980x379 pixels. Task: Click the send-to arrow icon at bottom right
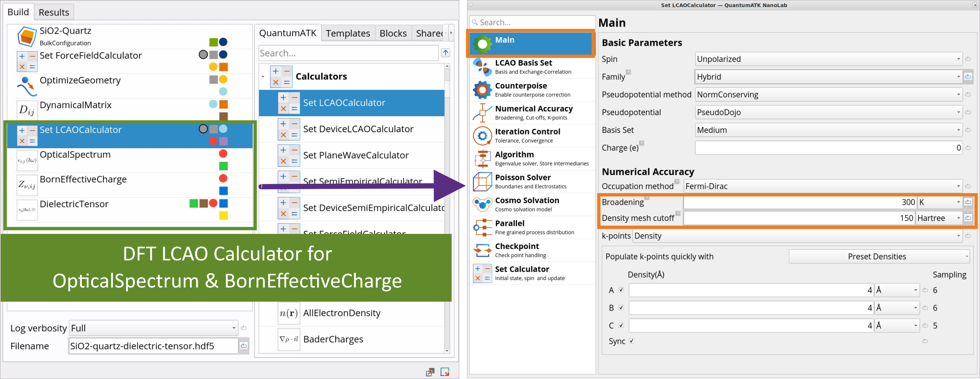pos(445,372)
